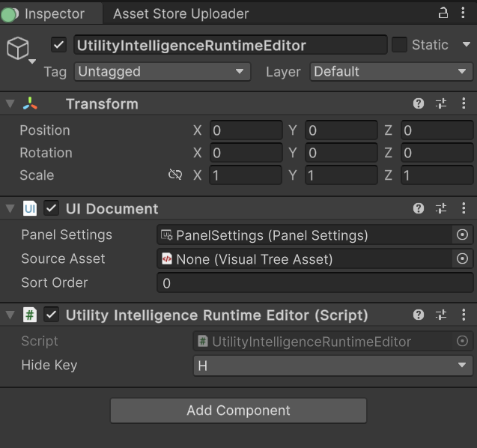The image size is (477, 448).
Task: Click the Rotation Y field
Action: pyautogui.click(x=341, y=153)
